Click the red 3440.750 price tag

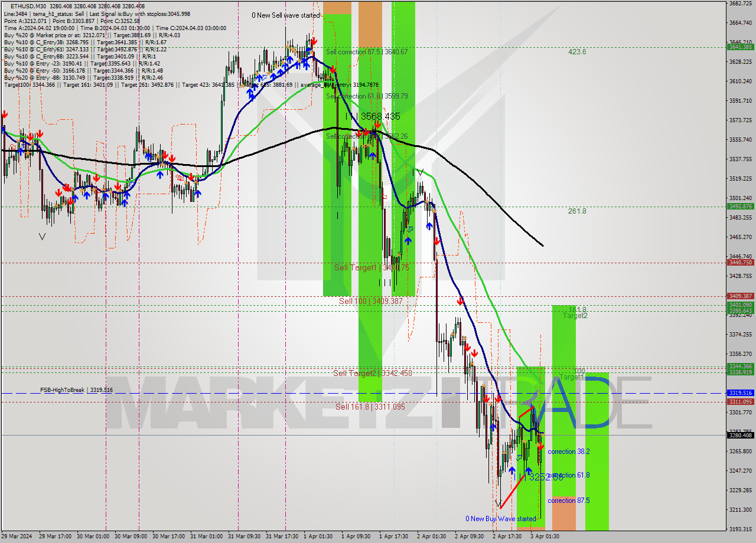click(741, 263)
